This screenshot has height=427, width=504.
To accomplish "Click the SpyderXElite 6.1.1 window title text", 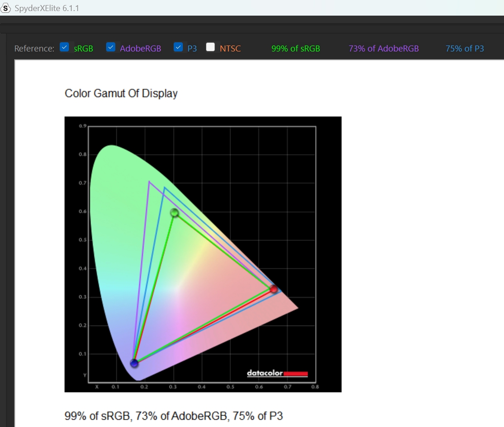I will [x=47, y=8].
